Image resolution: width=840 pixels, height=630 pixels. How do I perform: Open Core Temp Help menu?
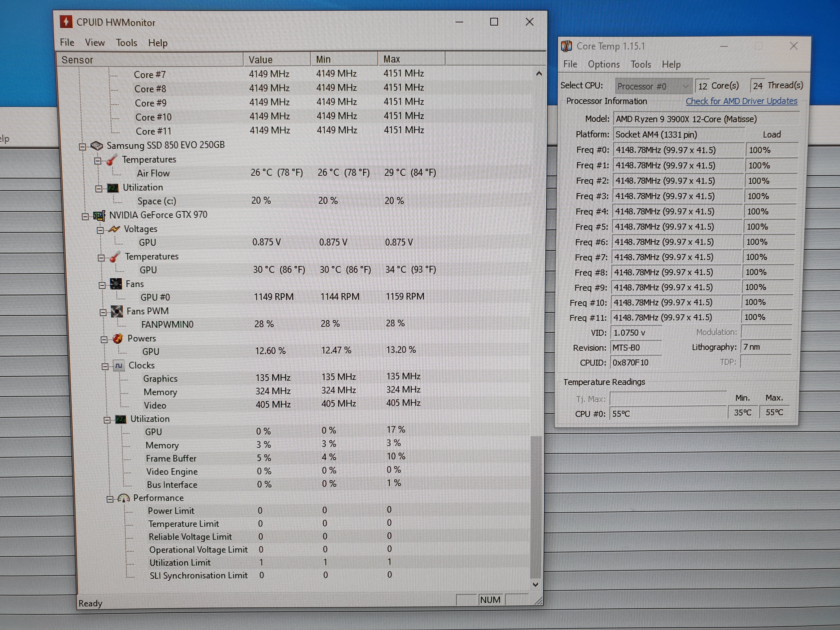tap(671, 64)
